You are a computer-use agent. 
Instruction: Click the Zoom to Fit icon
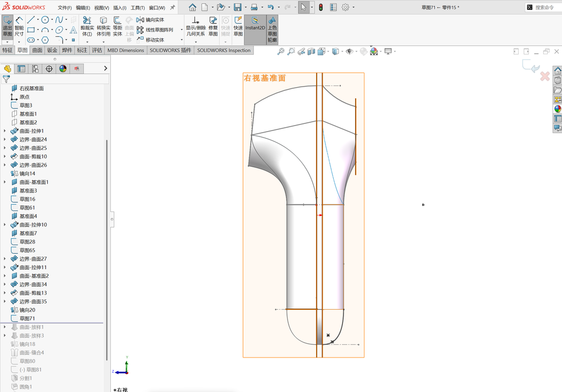coord(280,52)
